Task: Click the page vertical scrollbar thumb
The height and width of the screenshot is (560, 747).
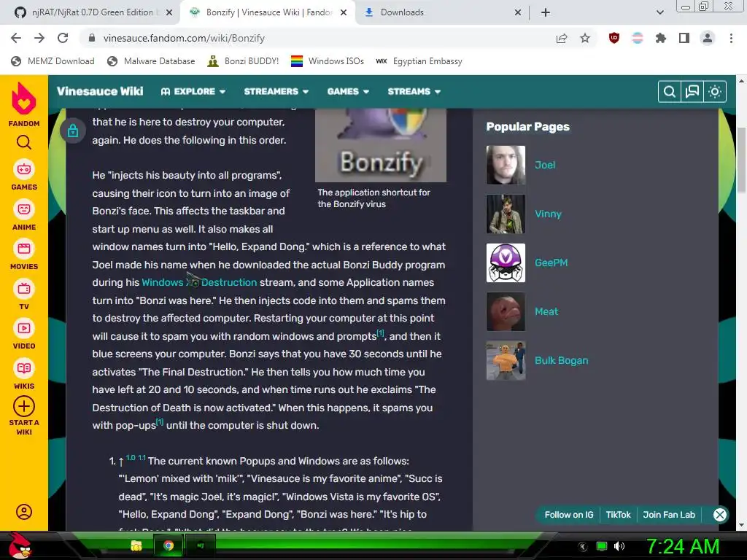Action: pyautogui.click(x=741, y=160)
